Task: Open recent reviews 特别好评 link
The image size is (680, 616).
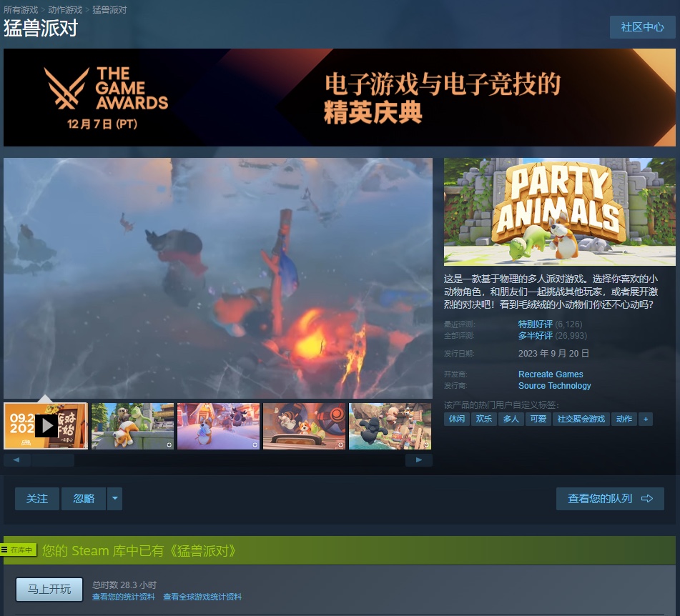Action: [535, 324]
